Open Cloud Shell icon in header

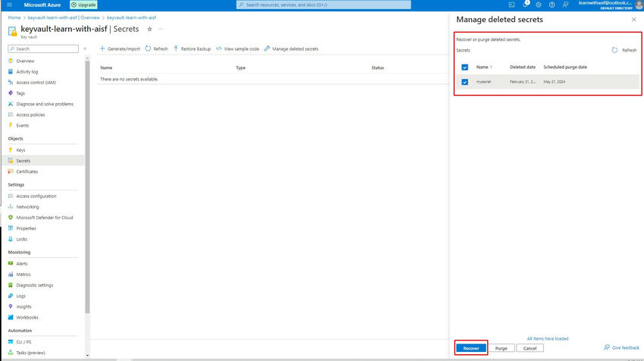511,5
